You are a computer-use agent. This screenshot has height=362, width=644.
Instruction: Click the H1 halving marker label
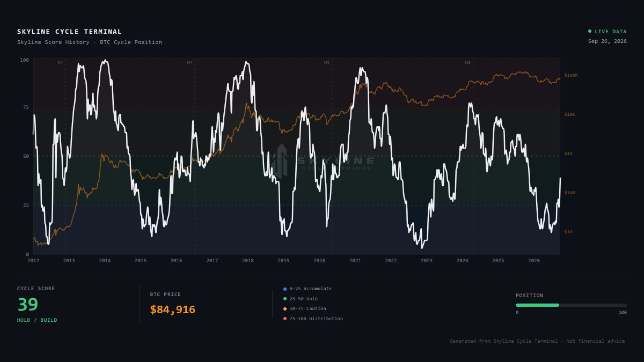click(60, 63)
